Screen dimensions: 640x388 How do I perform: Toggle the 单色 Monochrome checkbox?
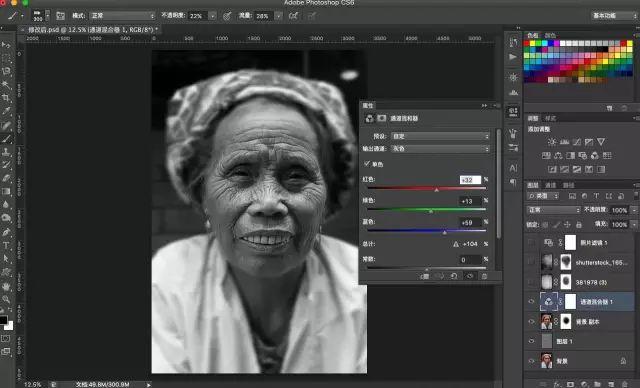click(367, 164)
